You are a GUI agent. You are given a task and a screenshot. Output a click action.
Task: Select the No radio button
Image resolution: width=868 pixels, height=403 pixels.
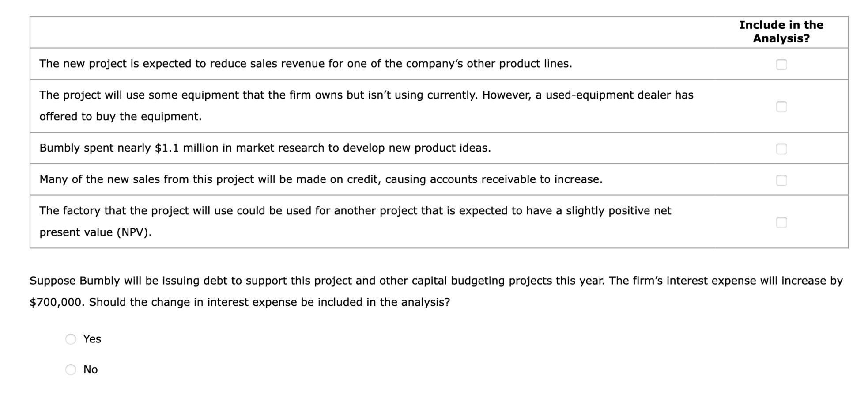[x=71, y=370]
